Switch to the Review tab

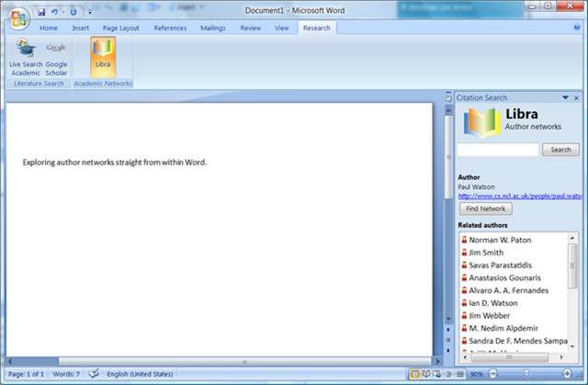(x=251, y=28)
